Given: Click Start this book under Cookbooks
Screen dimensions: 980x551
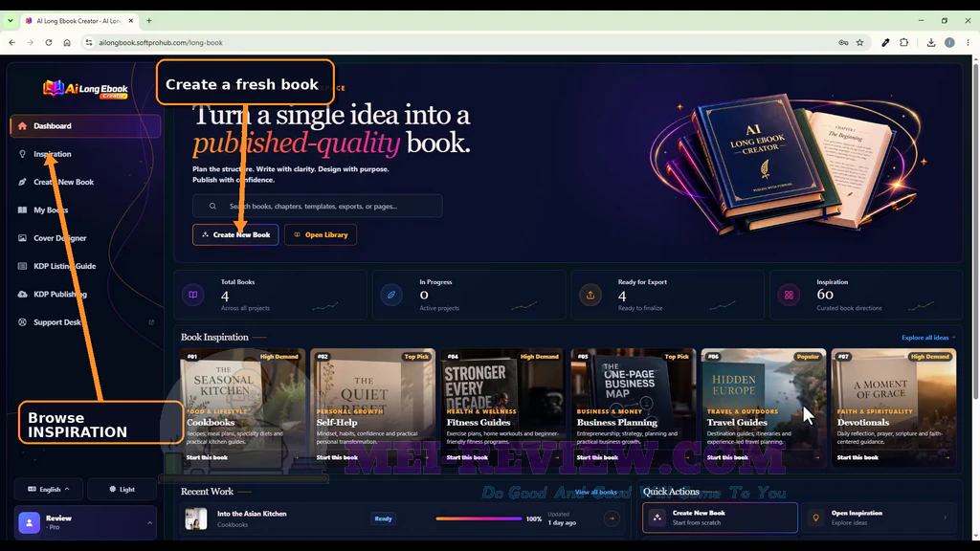Looking at the screenshot, I should [207, 458].
